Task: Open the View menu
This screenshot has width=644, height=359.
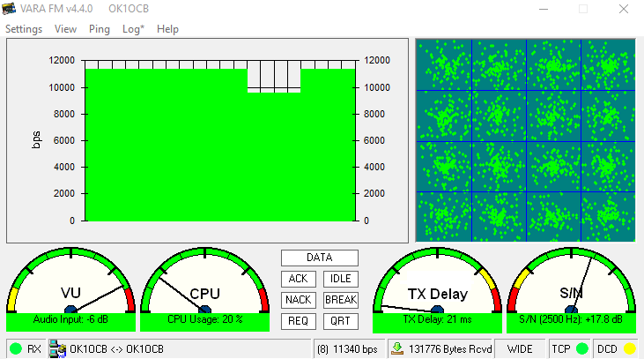Action: point(65,29)
